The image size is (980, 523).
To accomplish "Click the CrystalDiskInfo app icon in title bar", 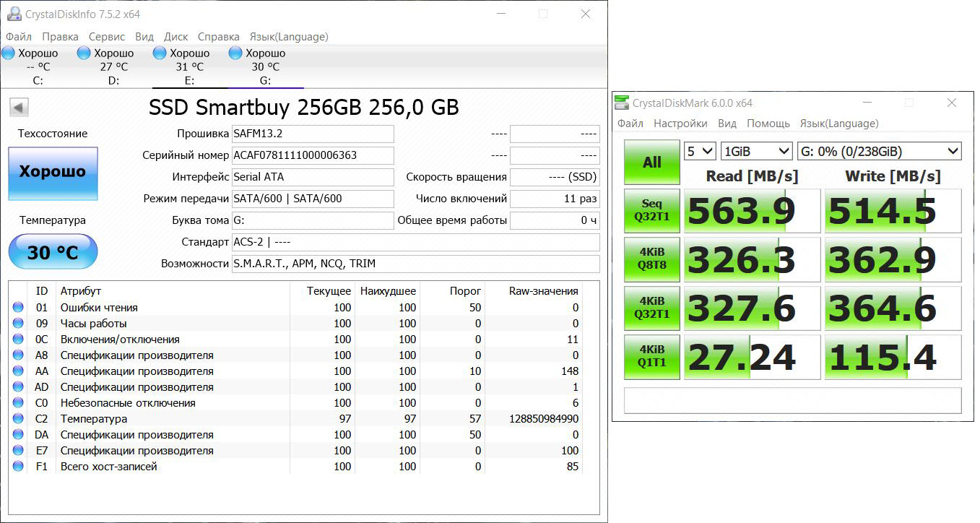I will 13,14.
